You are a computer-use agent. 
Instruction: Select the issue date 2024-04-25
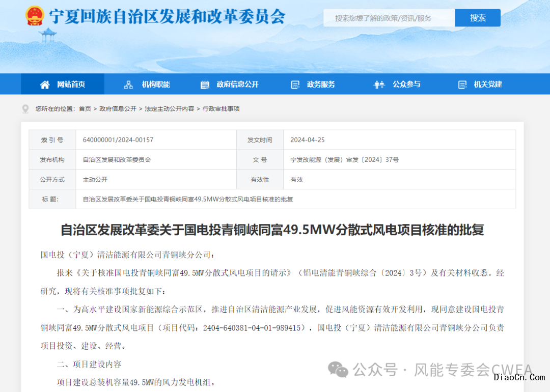(308, 140)
